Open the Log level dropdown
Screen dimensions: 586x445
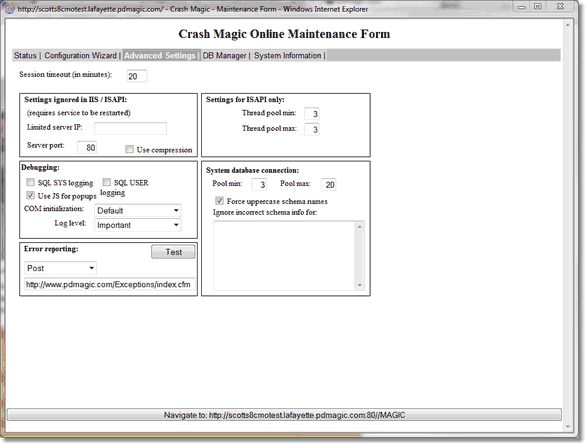coord(138,225)
